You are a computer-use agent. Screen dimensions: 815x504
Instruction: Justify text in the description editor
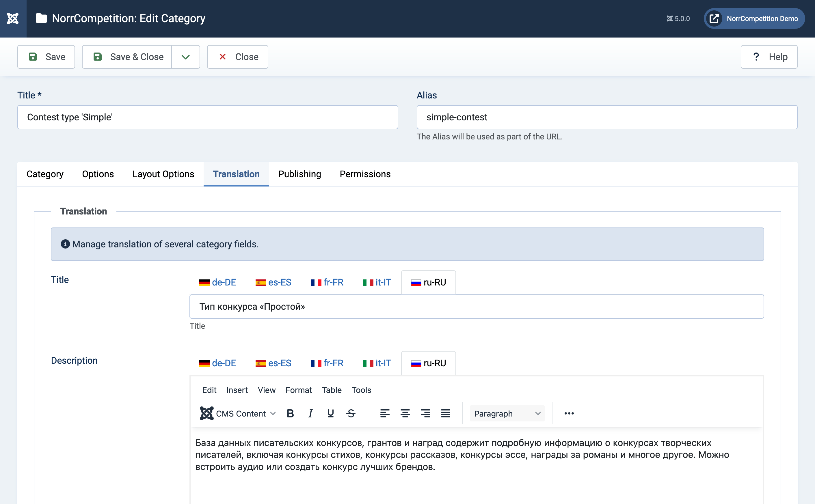[x=446, y=413]
